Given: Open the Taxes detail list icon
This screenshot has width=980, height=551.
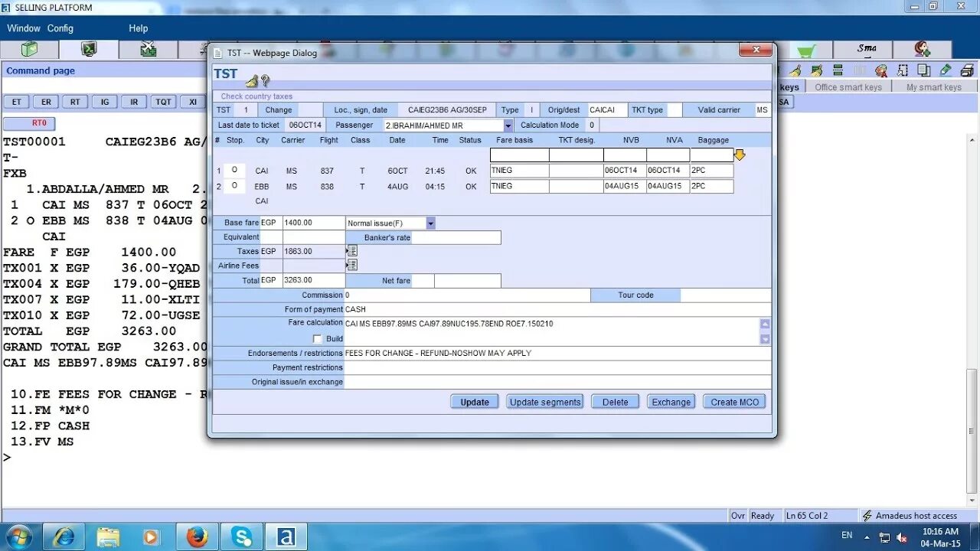Looking at the screenshot, I should [352, 251].
